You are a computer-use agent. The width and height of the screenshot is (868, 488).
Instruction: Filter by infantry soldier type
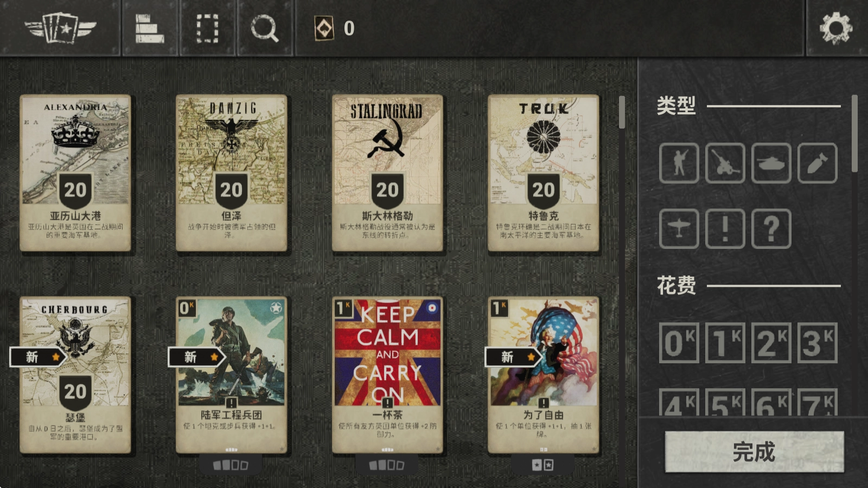coord(679,163)
